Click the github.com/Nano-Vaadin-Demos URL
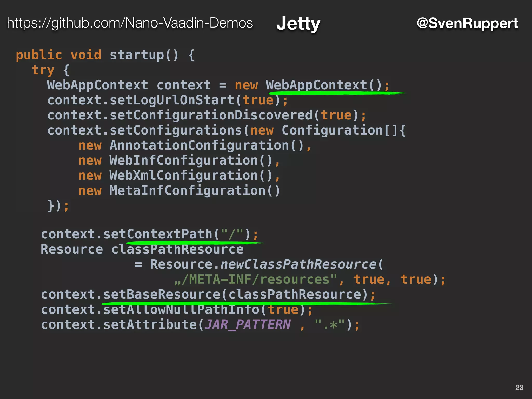 point(130,23)
